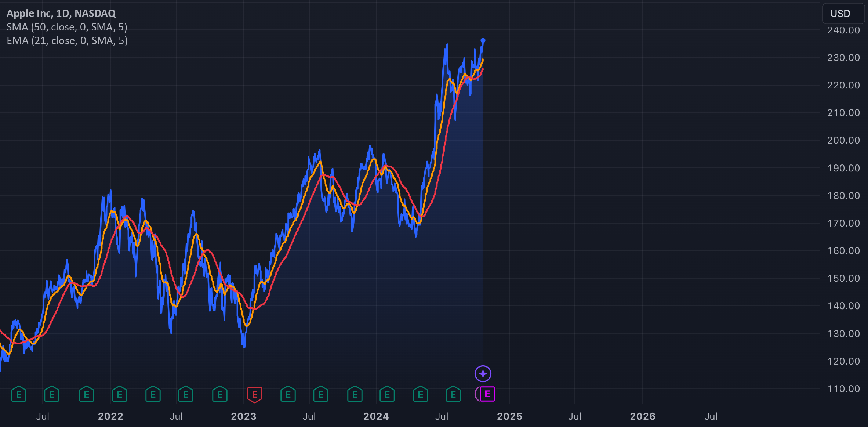Click the 150.00 price axis label
This screenshot has height=427, width=868.
[843, 278]
